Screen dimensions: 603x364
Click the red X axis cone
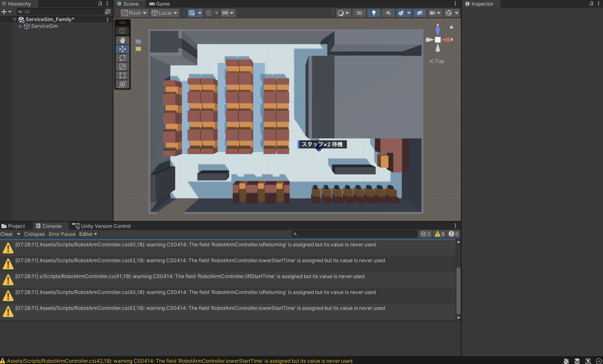pyautogui.click(x=446, y=40)
